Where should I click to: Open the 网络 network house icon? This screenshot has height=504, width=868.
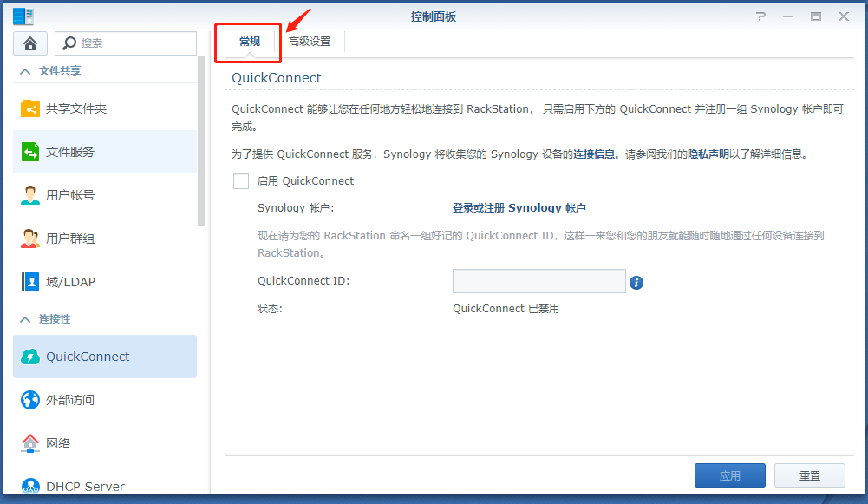click(30, 443)
